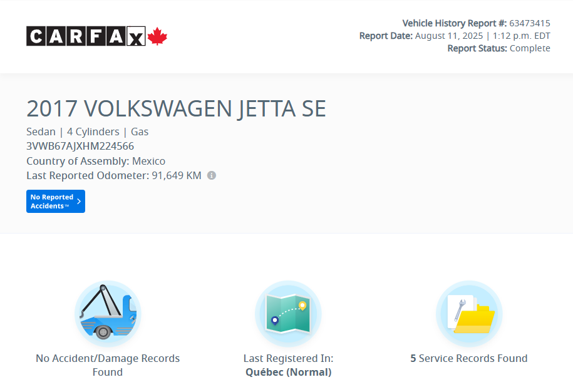Click the tow truck accident icon
Screen dimensions: 573x392
tap(108, 314)
